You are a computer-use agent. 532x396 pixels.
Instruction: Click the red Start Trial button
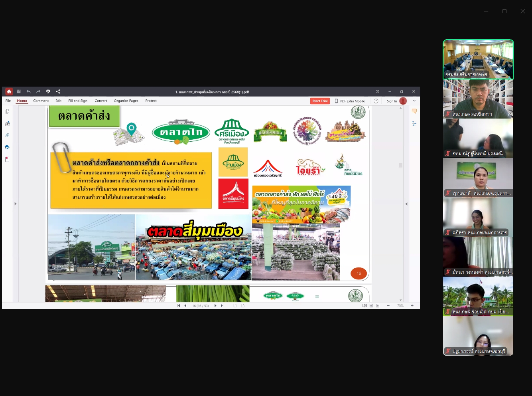click(320, 101)
